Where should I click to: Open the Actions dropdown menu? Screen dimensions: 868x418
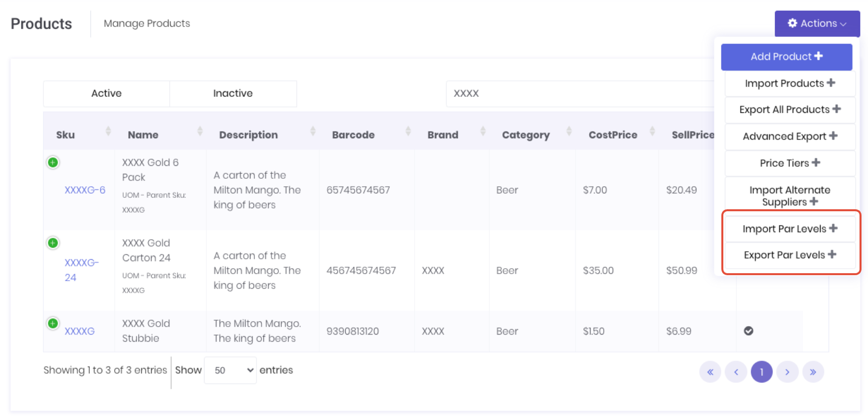[817, 23]
